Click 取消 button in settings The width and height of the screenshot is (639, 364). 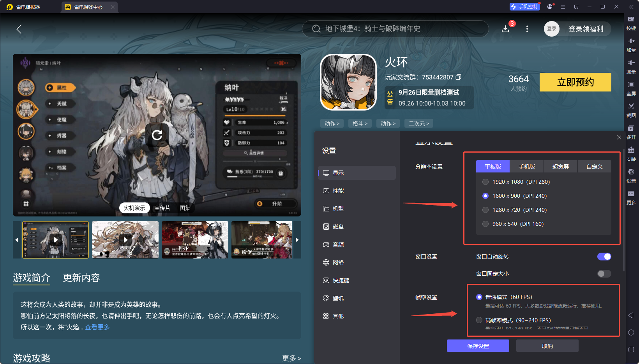(547, 346)
